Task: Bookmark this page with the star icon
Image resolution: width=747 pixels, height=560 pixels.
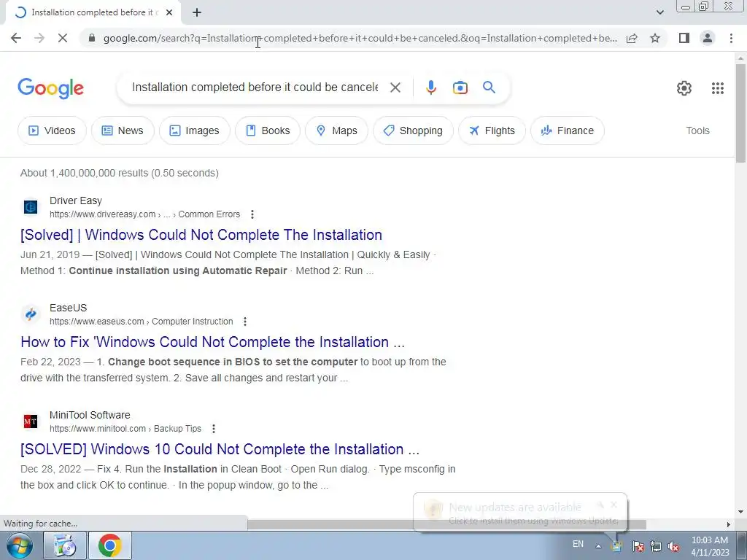Action: coord(655,38)
